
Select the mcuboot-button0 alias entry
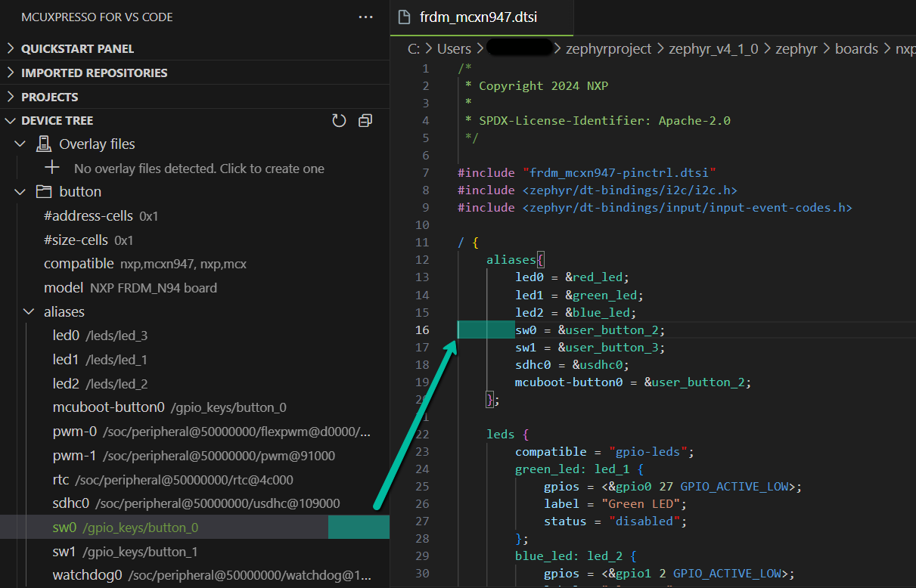point(109,407)
